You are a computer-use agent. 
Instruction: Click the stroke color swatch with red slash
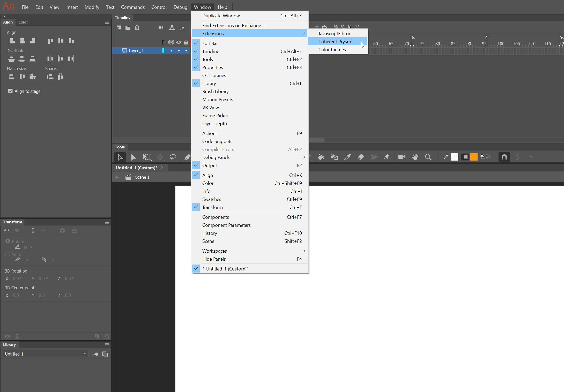pos(455,157)
